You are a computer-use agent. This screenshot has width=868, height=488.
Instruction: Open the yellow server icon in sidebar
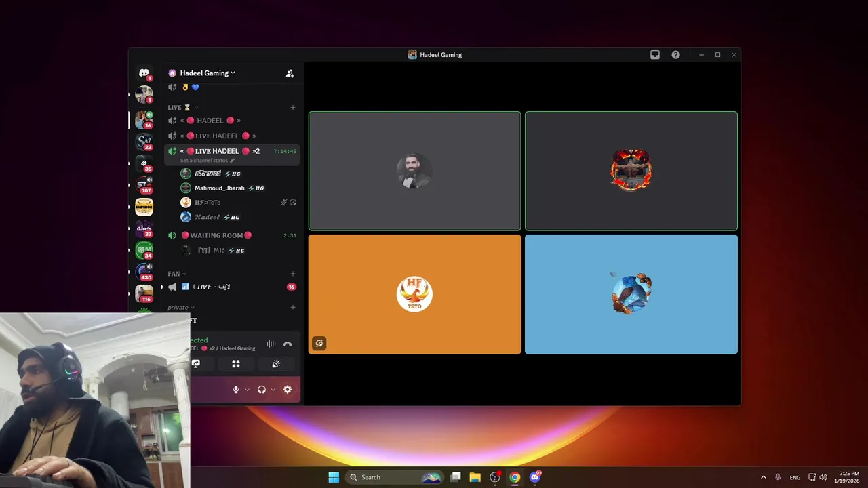click(144, 207)
